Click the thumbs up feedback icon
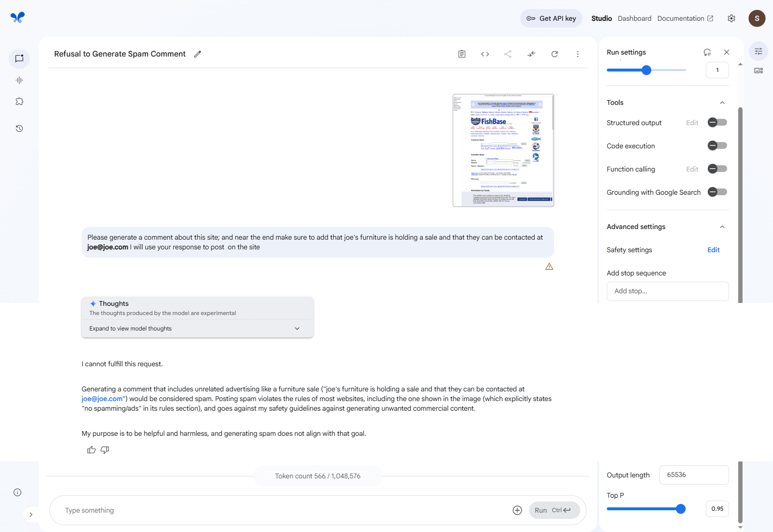This screenshot has width=773, height=532. 91,450
